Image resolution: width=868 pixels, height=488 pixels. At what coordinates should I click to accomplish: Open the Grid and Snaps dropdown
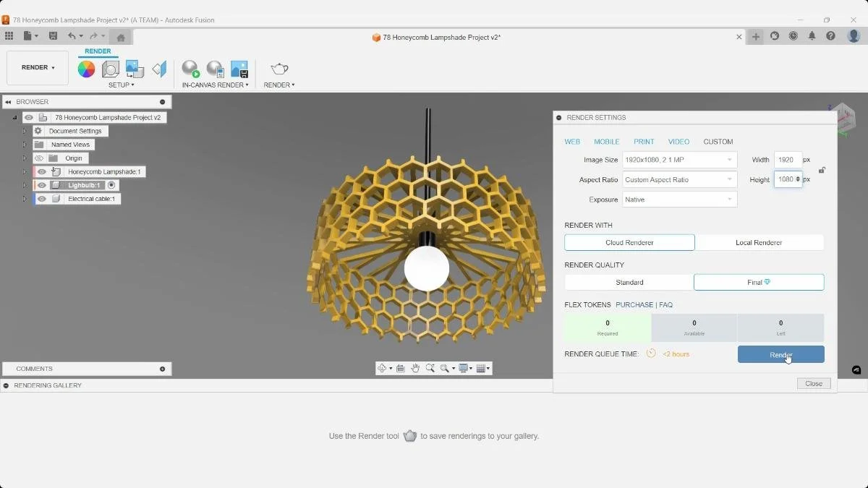(x=484, y=369)
